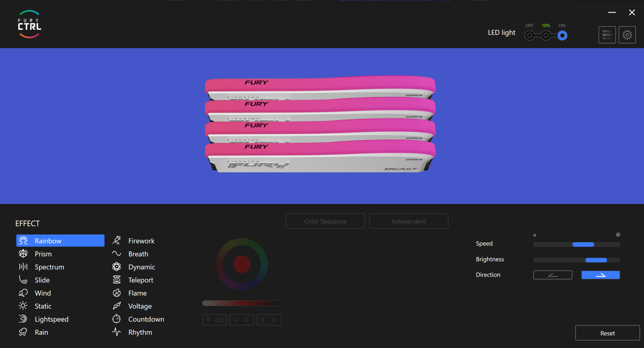Select the Teleport effect label
The height and width of the screenshot is (348, 644).
coord(141,280)
